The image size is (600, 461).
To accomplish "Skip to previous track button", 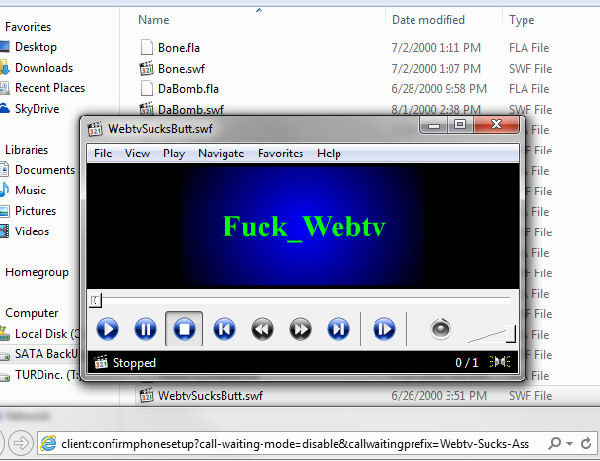I will 224,329.
